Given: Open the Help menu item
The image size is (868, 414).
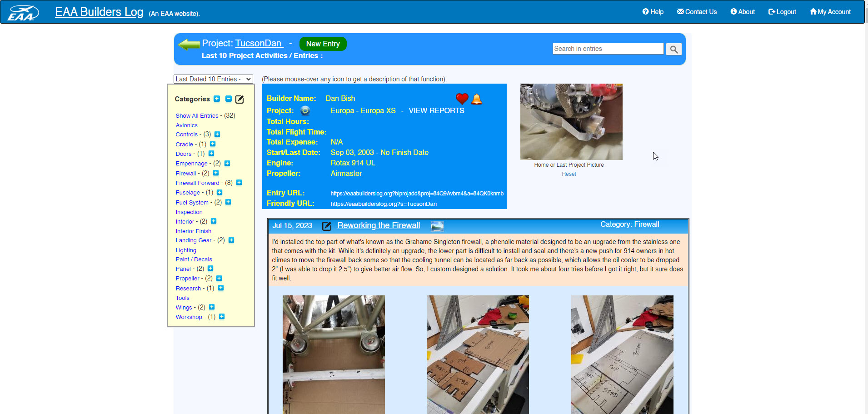Looking at the screenshot, I should point(653,12).
